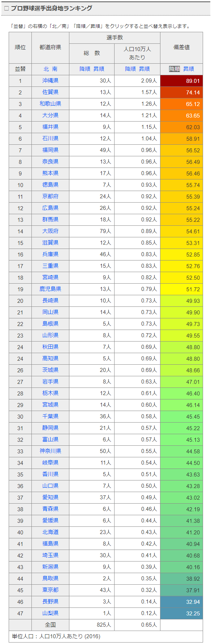The width and height of the screenshot is (211, 644).
Task: Open the 岡山県 link
Action: point(50,312)
